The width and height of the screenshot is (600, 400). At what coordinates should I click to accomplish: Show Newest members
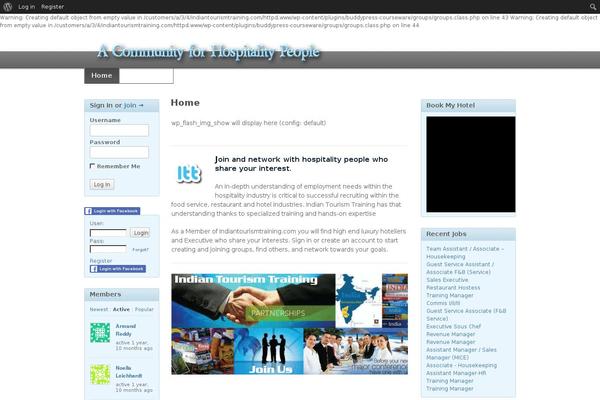click(x=99, y=309)
